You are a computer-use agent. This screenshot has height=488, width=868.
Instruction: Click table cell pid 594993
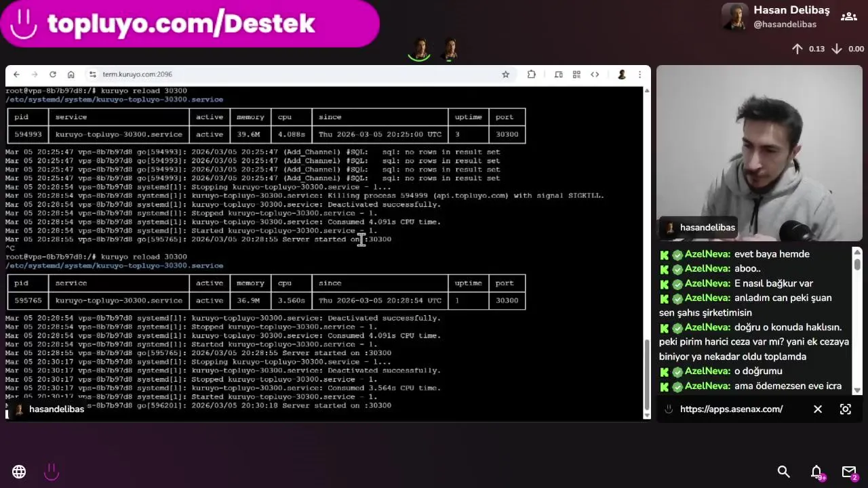[28, 134]
